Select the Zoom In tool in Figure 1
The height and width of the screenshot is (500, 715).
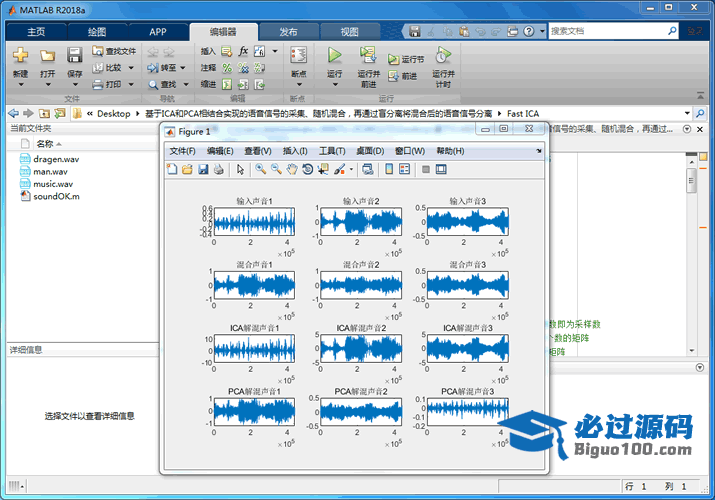click(260, 170)
